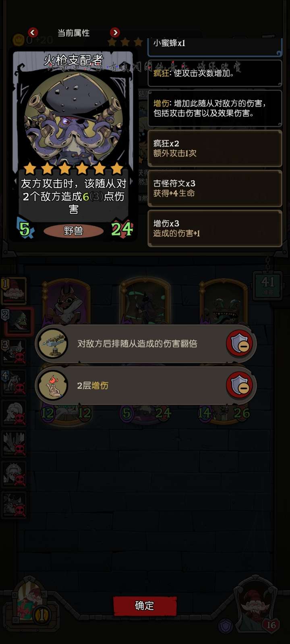This screenshot has width=290, height=644.
Task: Toggle shield icon on the 伤害翻倍 effect row
Action: pos(240,344)
